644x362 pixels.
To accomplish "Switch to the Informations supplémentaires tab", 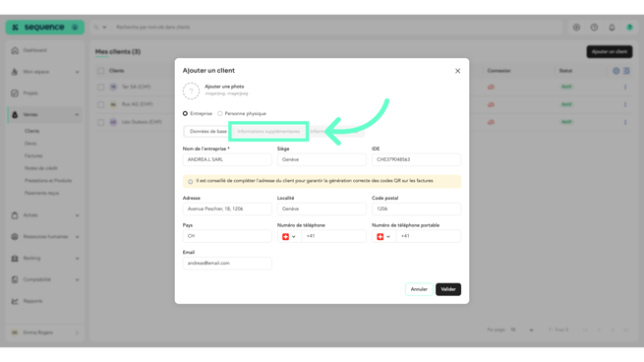I will click(x=268, y=132).
